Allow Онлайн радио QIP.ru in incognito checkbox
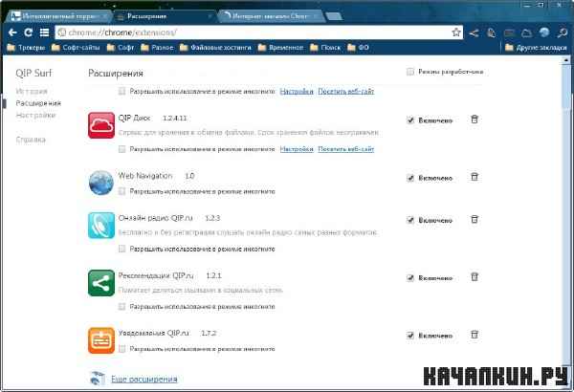574x392 pixels. 121,249
